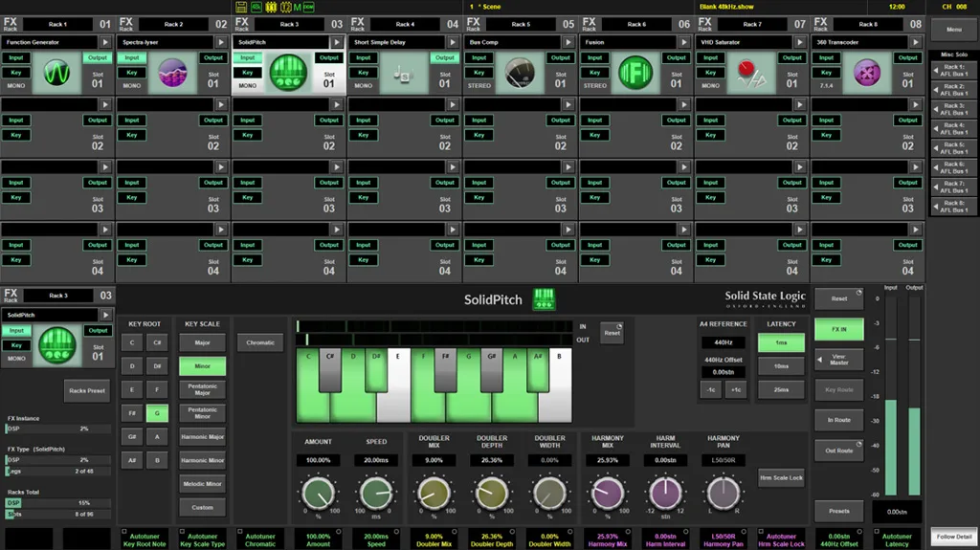Open the In Route button
980x550 pixels.
pyautogui.click(x=839, y=420)
